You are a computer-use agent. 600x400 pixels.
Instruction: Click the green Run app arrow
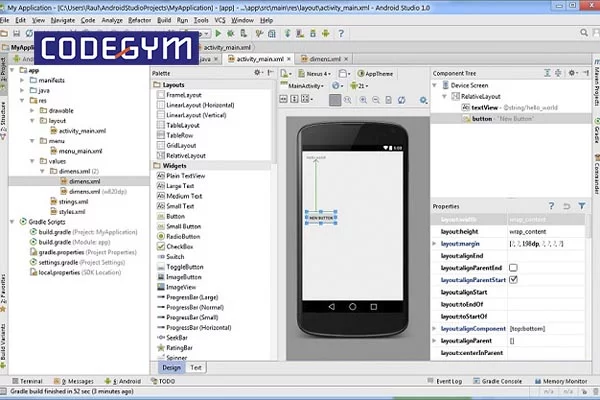click(x=218, y=34)
